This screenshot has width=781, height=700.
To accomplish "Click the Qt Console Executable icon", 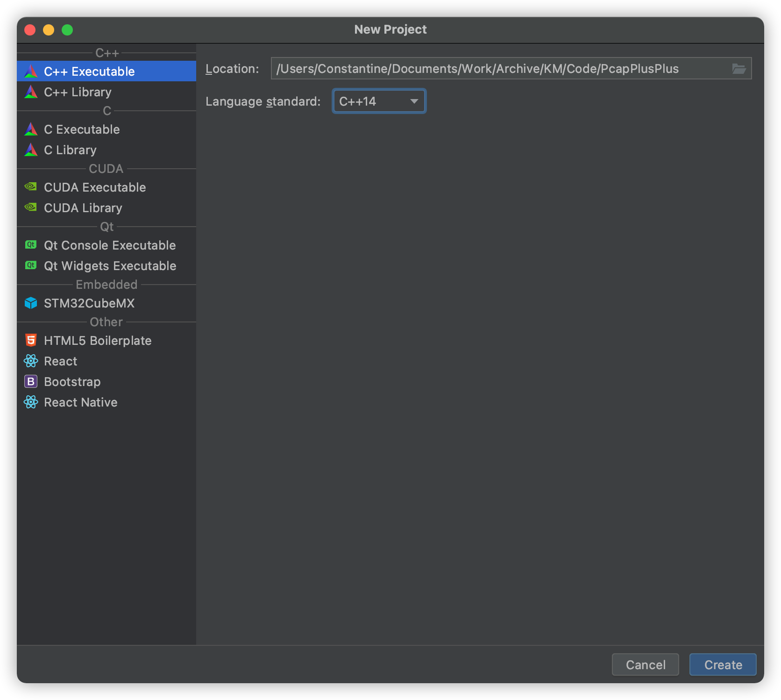I will point(31,245).
